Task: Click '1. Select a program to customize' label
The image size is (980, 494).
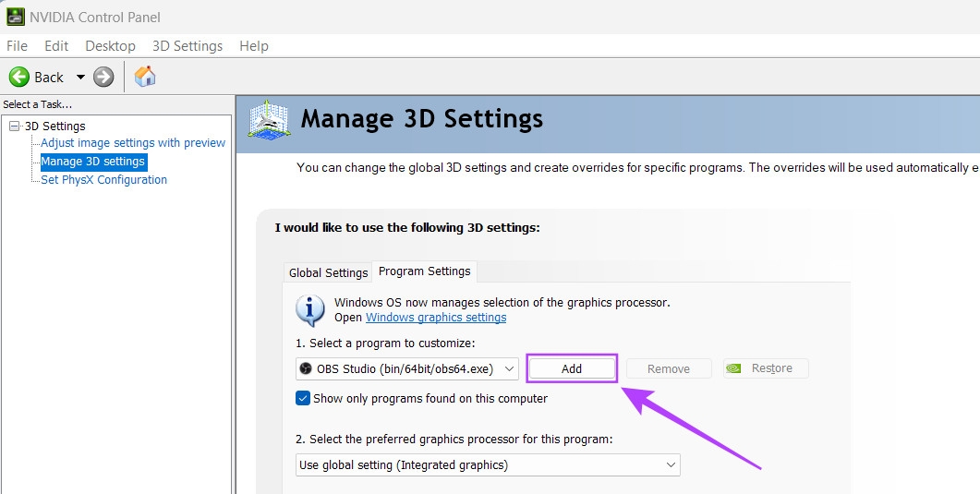Action: tap(385, 343)
